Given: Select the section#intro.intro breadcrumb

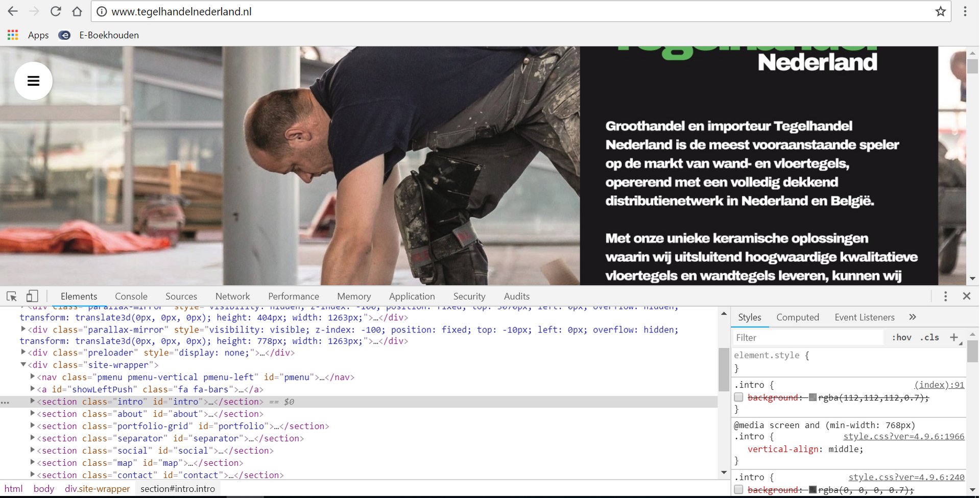Looking at the screenshot, I should 178,489.
